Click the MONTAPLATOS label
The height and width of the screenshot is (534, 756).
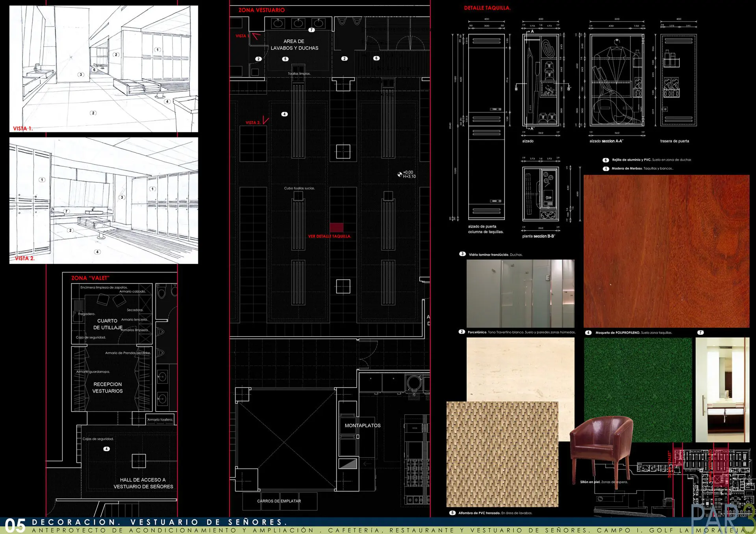[x=363, y=426]
